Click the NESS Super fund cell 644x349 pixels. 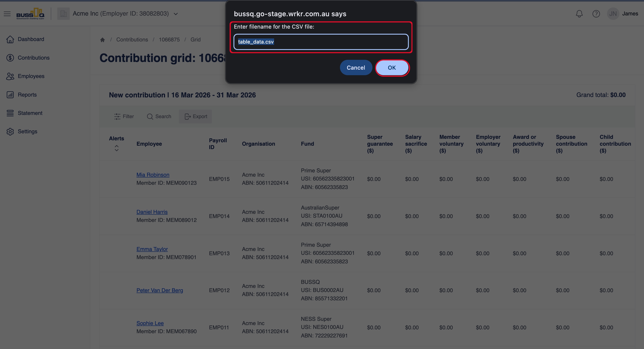pyautogui.click(x=324, y=327)
